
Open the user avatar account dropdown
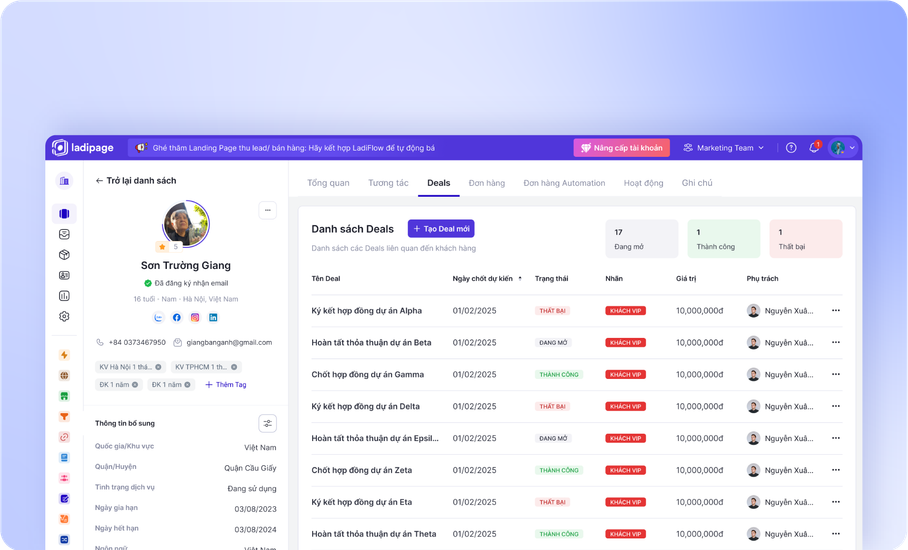[842, 148]
